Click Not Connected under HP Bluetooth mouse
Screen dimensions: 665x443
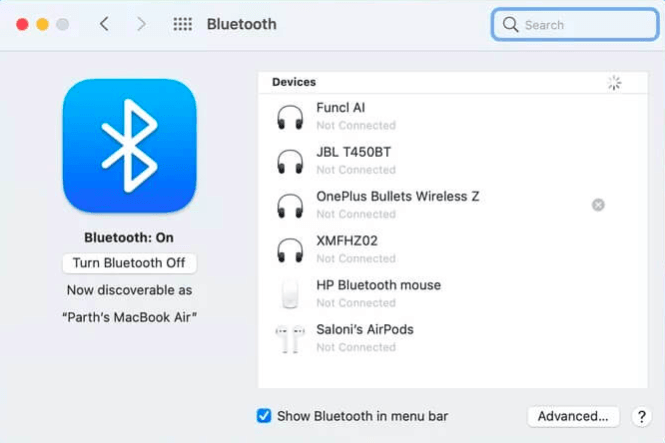tap(356, 303)
